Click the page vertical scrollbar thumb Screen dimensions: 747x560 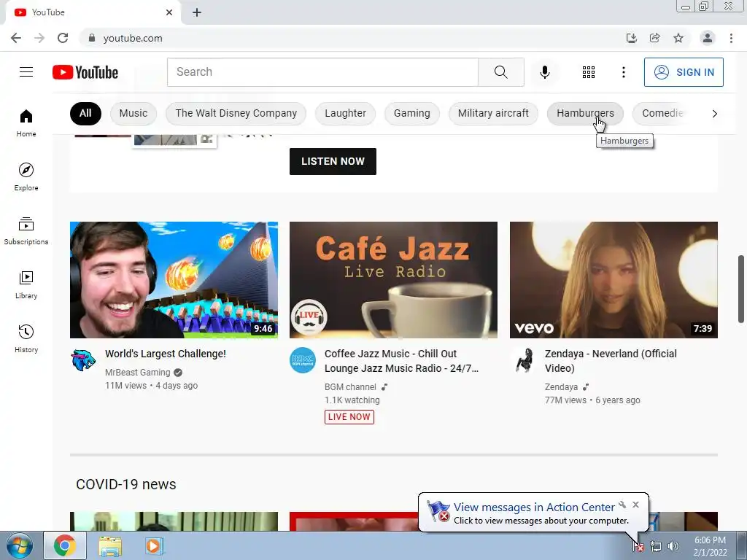tap(741, 289)
